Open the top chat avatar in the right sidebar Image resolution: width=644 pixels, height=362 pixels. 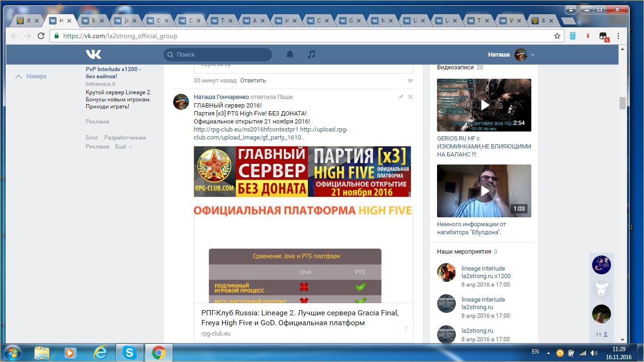(602, 265)
